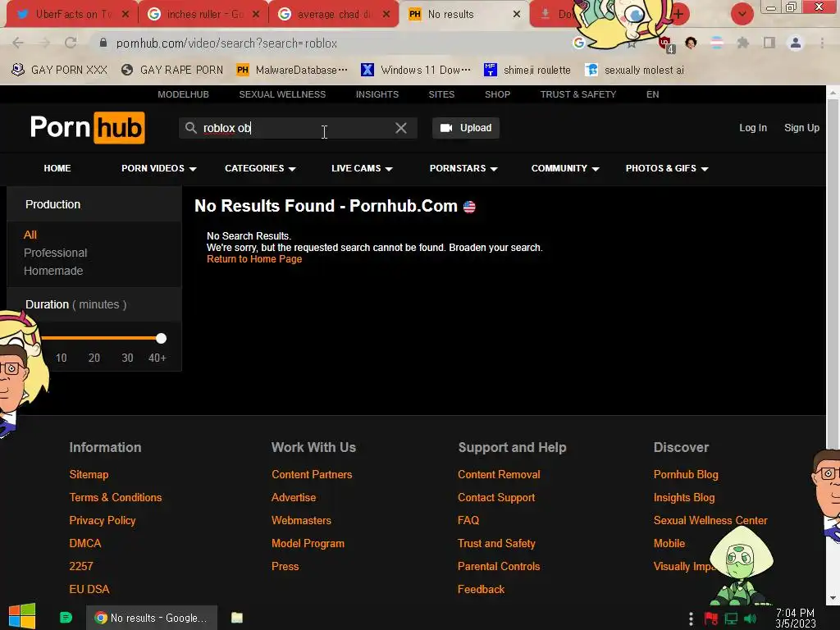Click the US flag icon beside heading
The width and height of the screenshot is (840, 630).
pyautogui.click(x=469, y=207)
